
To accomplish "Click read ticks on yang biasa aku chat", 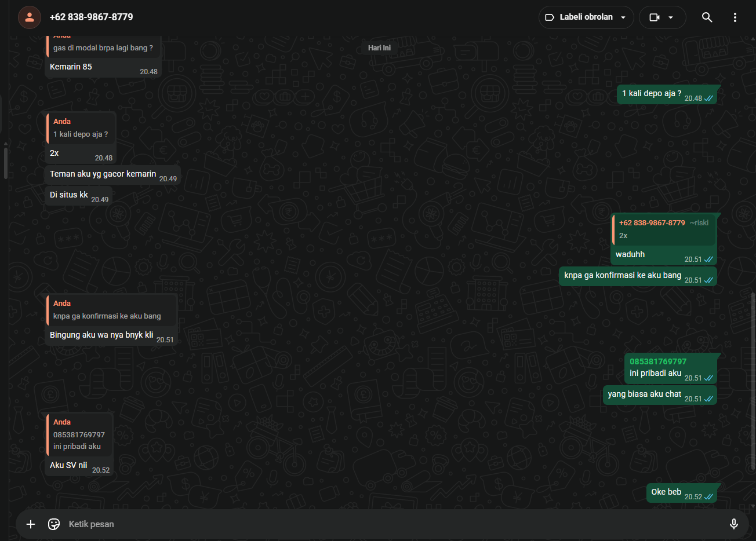I will click(x=708, y=399).
